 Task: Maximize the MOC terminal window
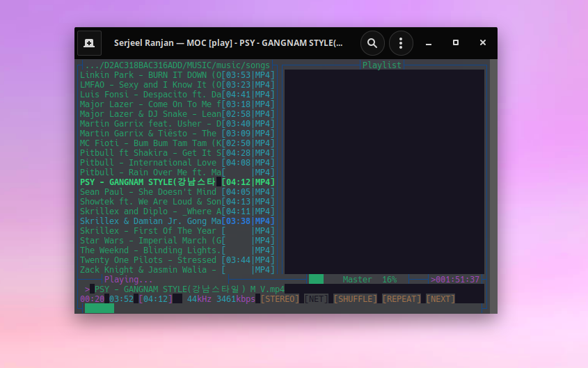pyautogui.click(x=456, y=42)
